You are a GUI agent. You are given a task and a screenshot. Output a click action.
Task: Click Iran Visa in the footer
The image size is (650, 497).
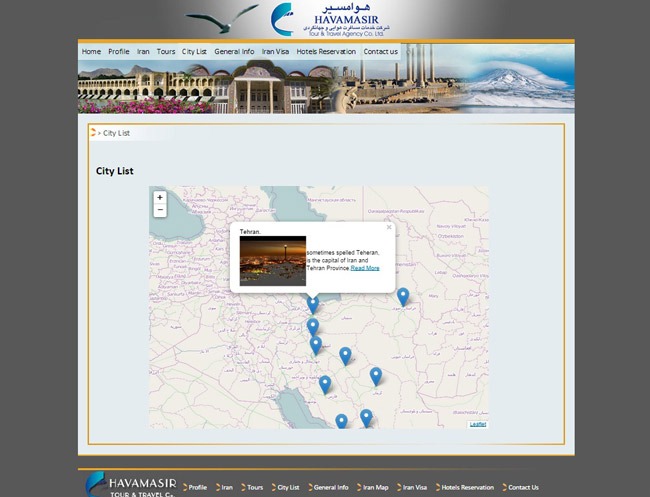tap(415, 487)
